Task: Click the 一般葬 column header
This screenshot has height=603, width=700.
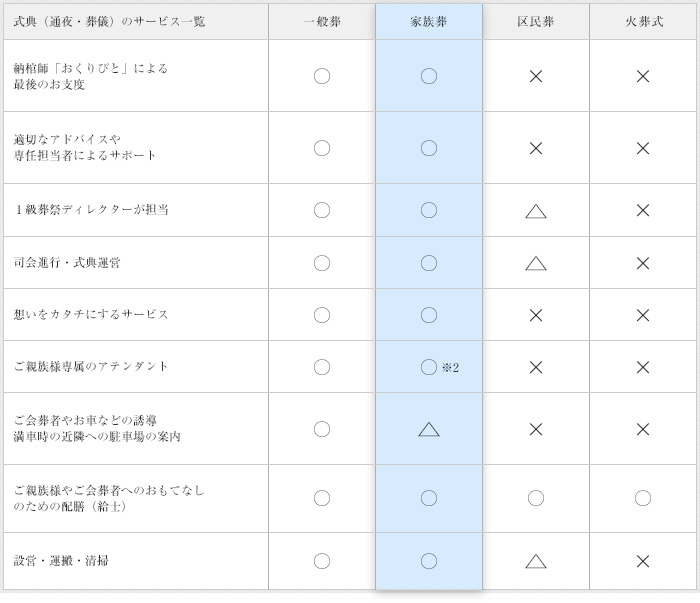Action: 322,21
